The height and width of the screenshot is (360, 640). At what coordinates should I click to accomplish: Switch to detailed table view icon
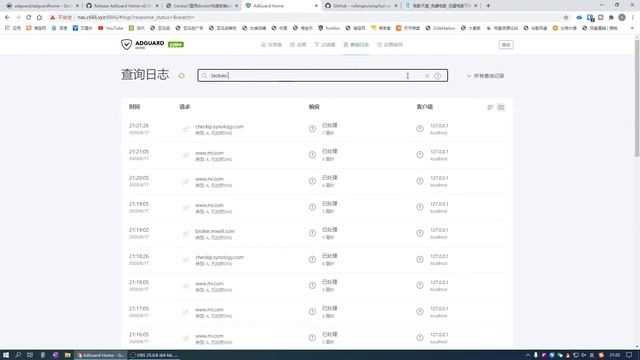pyautogui.click(x=501, y=107)
